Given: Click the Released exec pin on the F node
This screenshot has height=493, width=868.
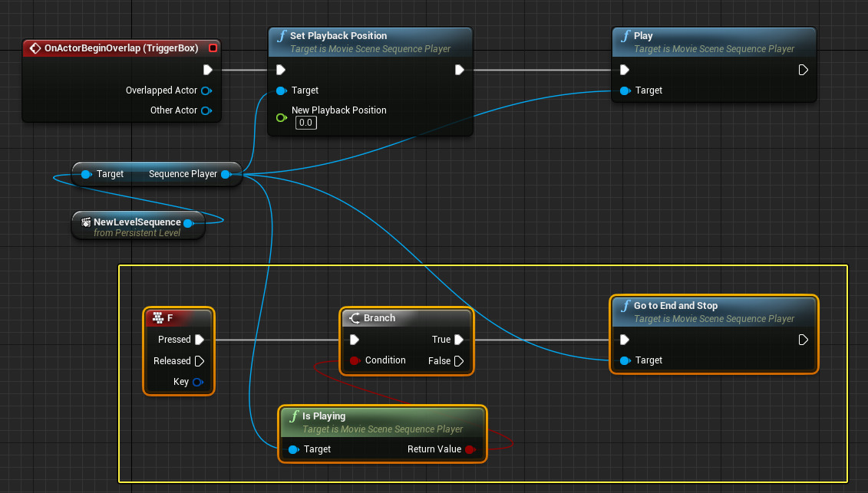Looking at the screenshot, I should tap(199, 361).
